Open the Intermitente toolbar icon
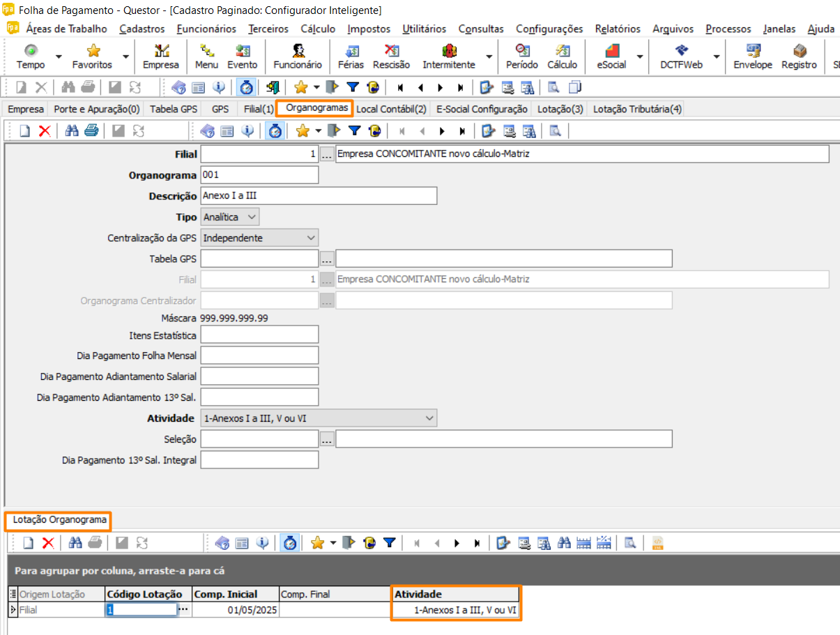840x635 pixels. click(449, 56)
